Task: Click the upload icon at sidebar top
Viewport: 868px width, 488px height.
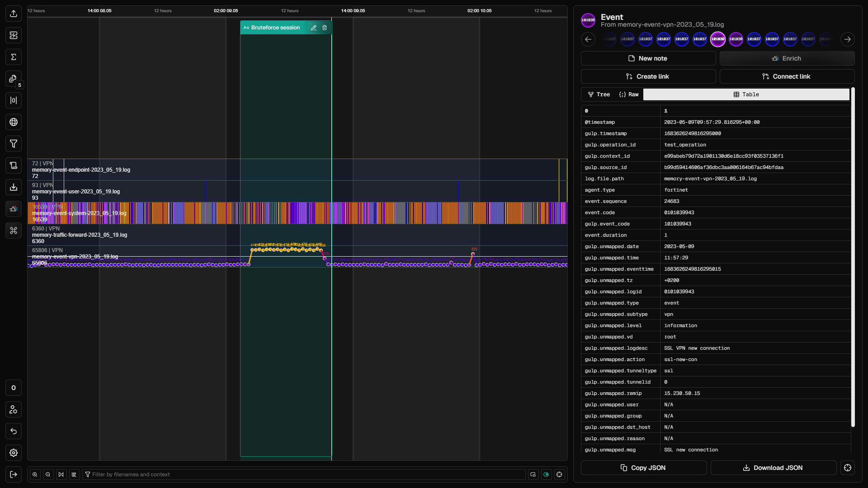Action: point(14,14)
